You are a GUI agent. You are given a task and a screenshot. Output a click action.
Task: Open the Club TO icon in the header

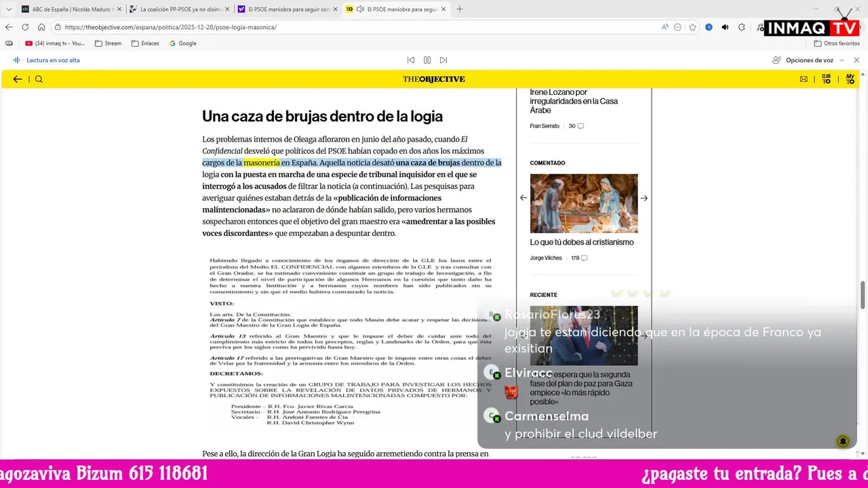(x=826, y=79)
